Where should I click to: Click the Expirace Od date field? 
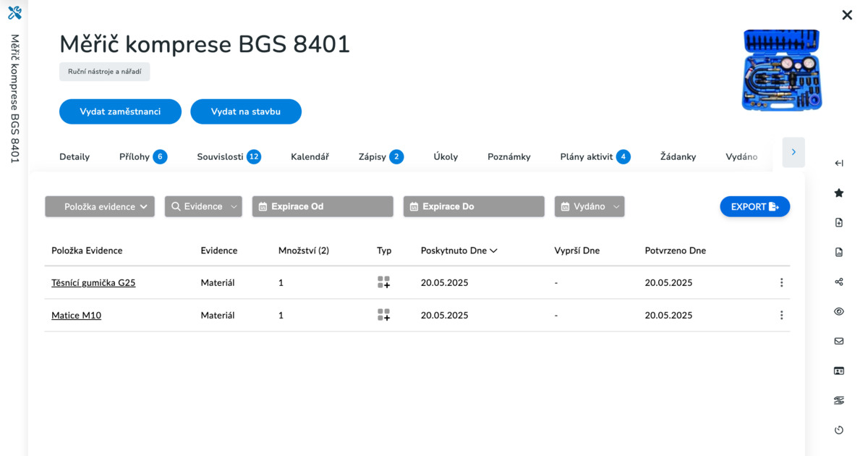323,206
